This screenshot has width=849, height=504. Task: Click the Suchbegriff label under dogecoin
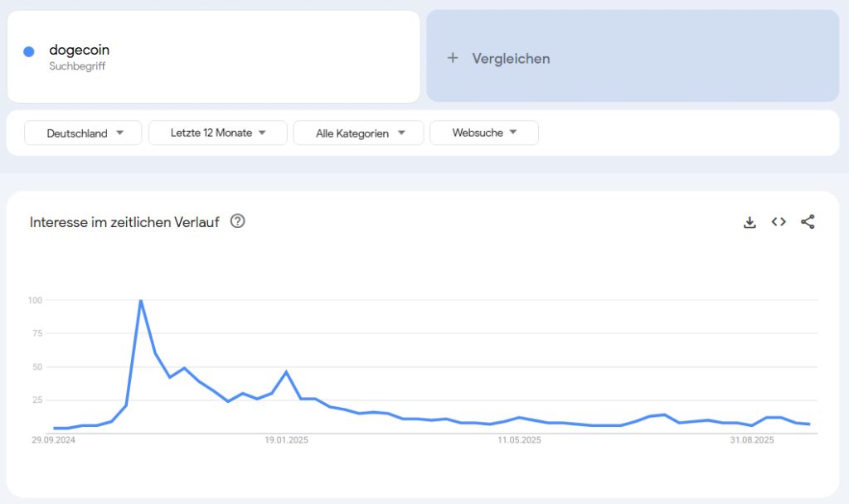click(77, 66)
